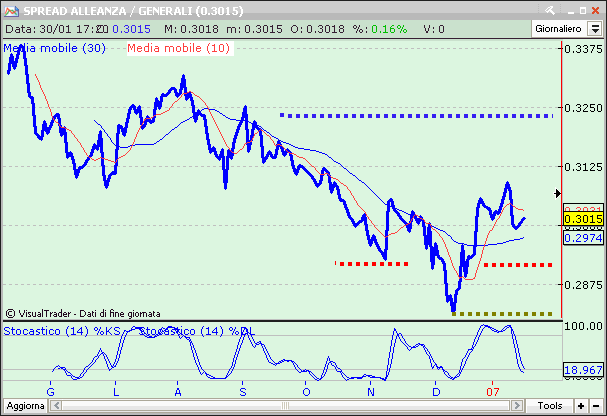The height and width of the screenshot is (416, 607).
Task: Select the Media mobile (30) legend label
Action: pos(54,48)
